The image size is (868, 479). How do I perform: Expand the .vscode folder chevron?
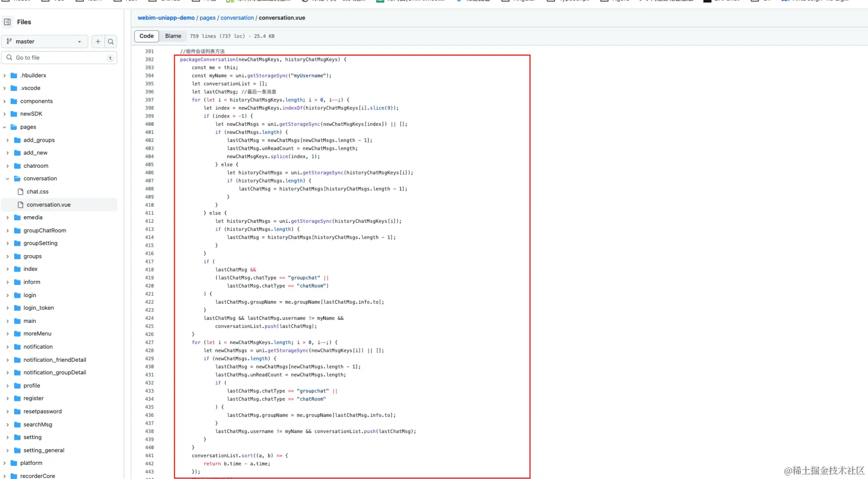[x=5, y=88]
